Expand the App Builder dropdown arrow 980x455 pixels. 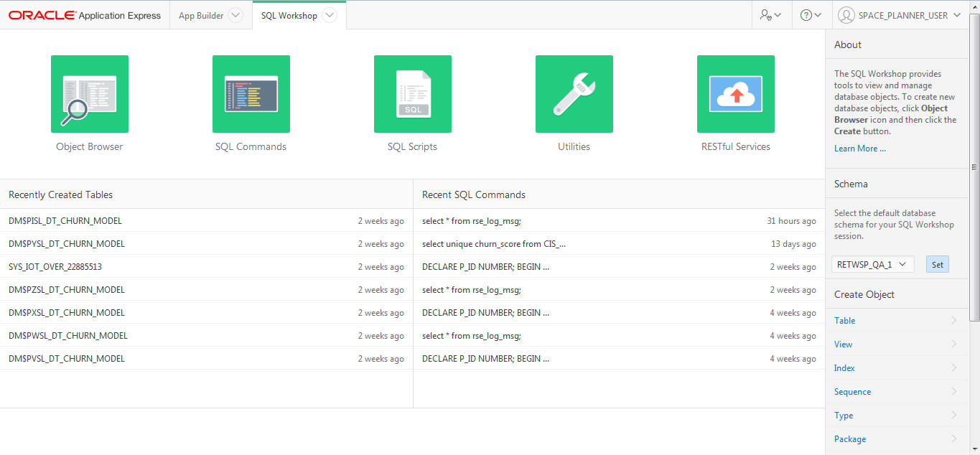tap(235, 15)
